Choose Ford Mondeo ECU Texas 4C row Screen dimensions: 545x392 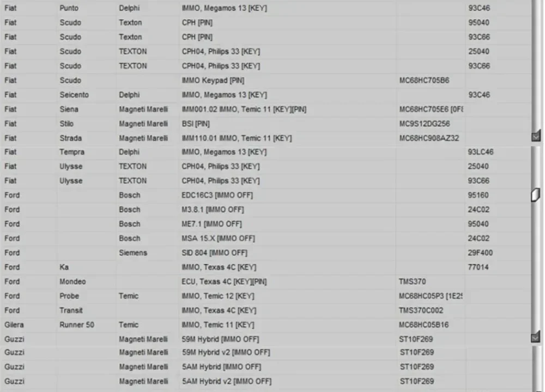click(265, 281)
